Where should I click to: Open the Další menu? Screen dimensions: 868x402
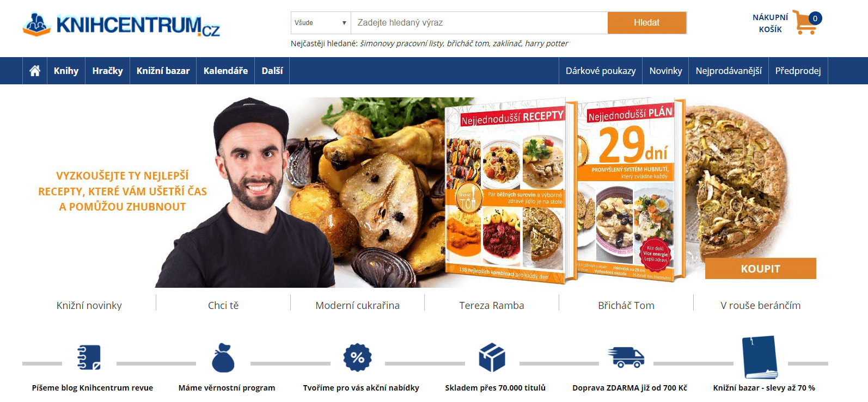272,71
